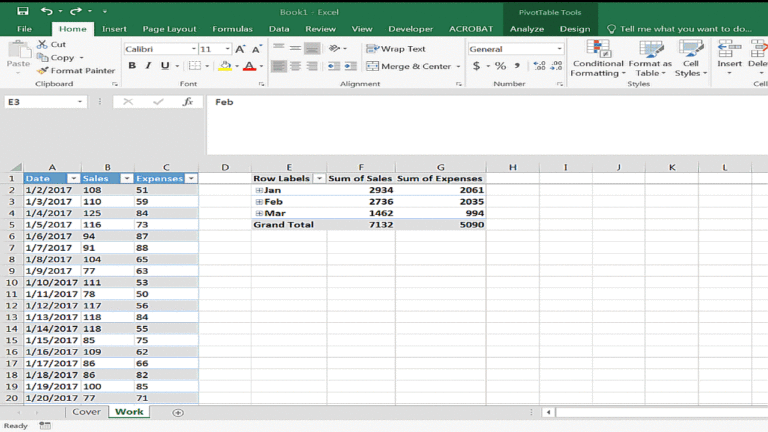
Task: Apply italic formatting
Action: (149, 66)
